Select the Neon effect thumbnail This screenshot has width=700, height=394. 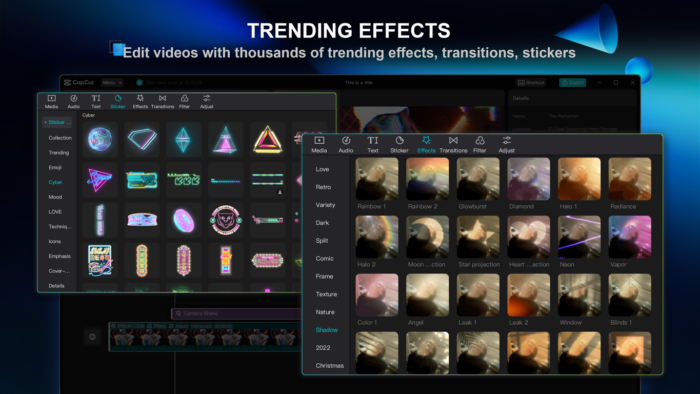coord(579,237)
